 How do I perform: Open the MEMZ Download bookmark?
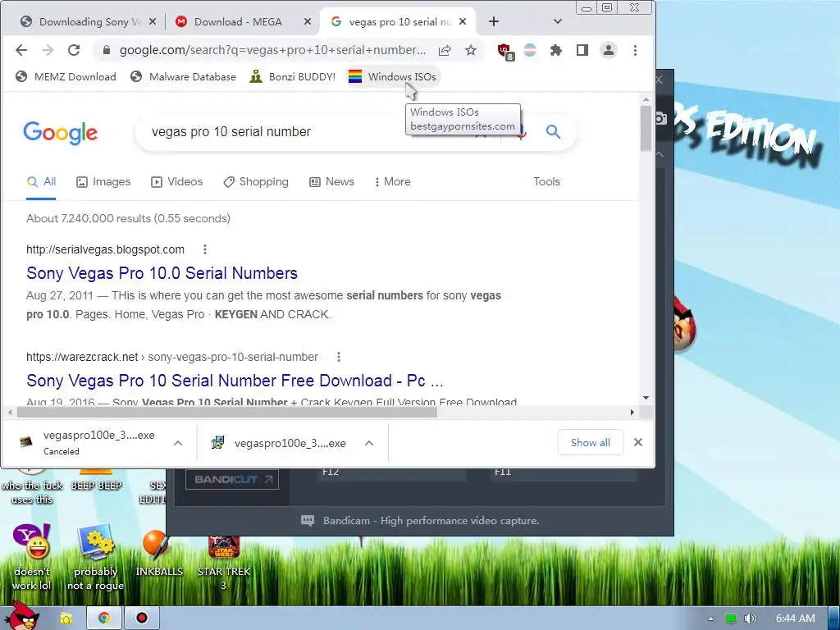pyautogui.click(x=66, y=76)
